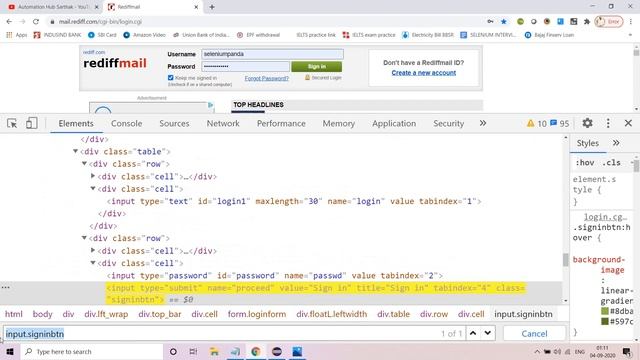Click the #597c color swatch in Styles
Viewport: 640px width, 360px height.
tap(604, 321)
